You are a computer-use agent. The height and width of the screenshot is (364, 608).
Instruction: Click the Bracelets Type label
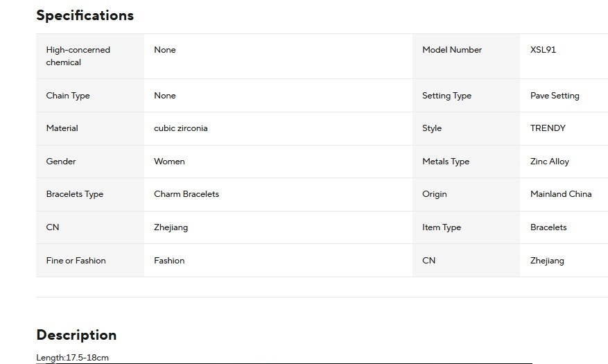coord(74,194)
